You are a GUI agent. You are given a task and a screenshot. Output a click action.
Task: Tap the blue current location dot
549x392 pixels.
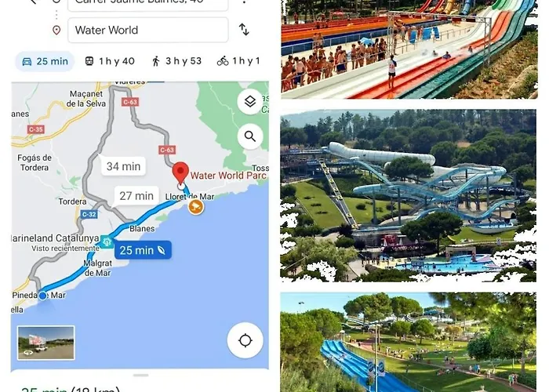coord(42,296)
